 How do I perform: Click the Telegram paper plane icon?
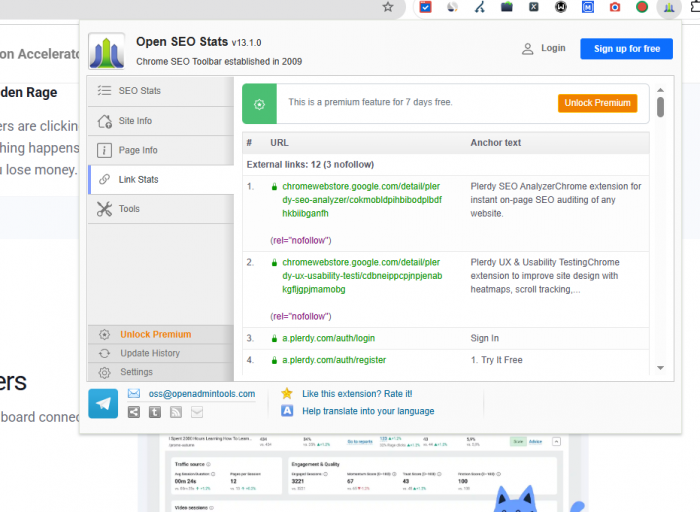103,403
